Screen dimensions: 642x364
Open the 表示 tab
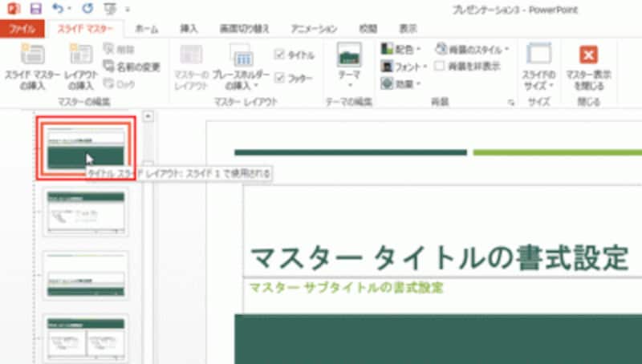click(408, 29)
